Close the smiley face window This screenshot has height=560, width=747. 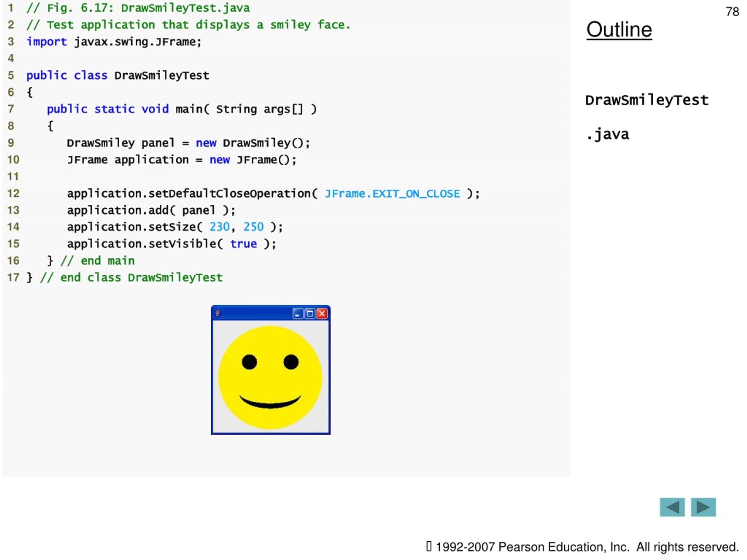click(322, 314)
